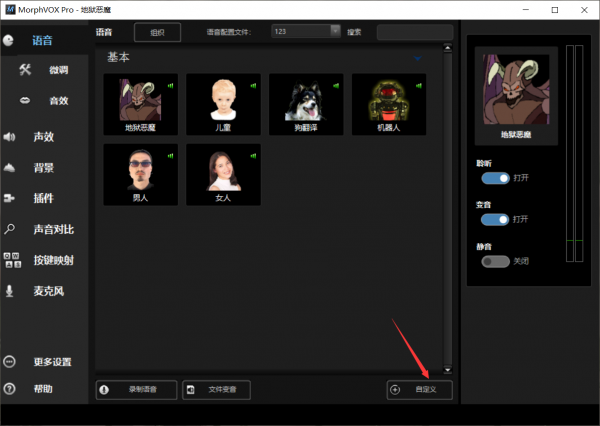Open 更多设置 more settings
This screenshot has height=426, width=600.
click(52, 362)
